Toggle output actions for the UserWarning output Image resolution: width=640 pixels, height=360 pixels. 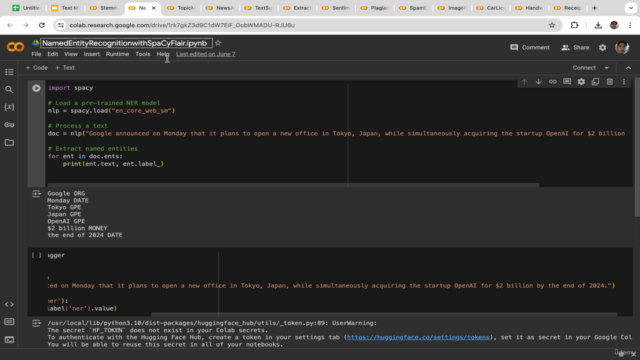point(36,323)
